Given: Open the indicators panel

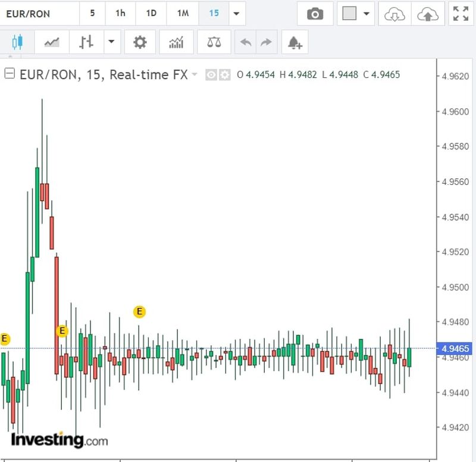Looking at the screenshot, I should click(176, 42).
